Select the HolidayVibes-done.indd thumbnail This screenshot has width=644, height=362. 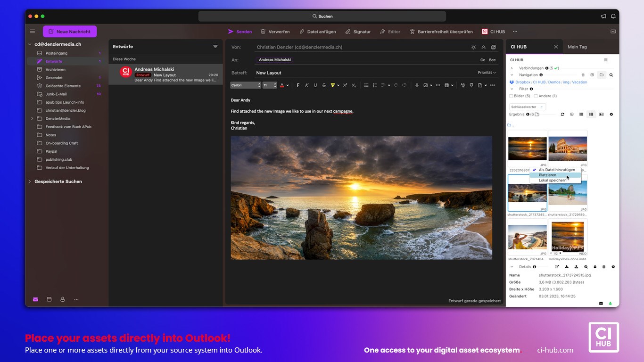[568, 237]
